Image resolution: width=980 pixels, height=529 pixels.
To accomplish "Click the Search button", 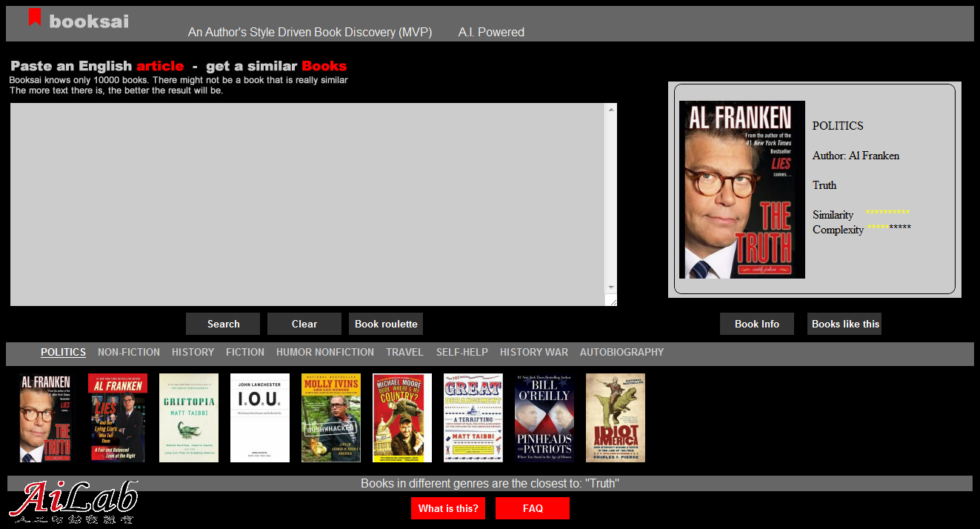I will 223,324.
